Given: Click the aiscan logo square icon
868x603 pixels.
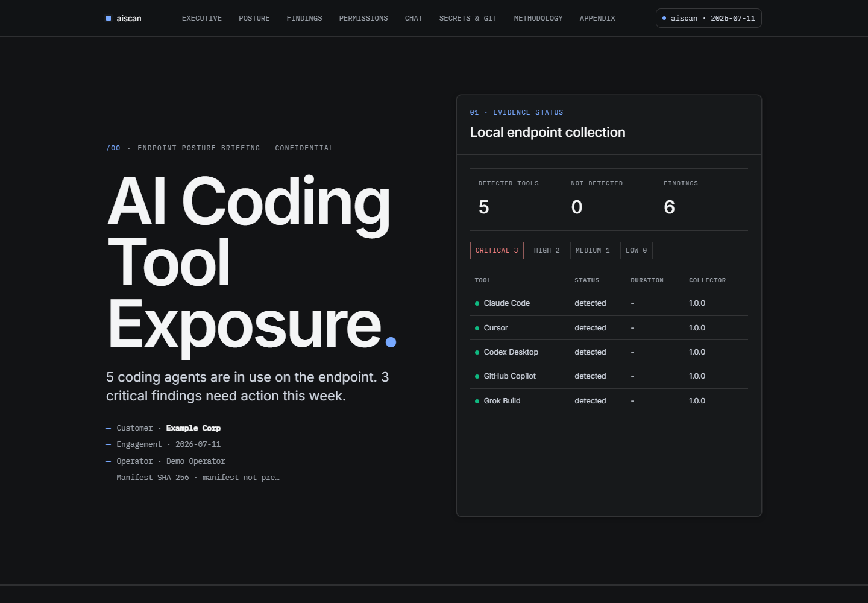Looking at the screenshot, I should [x=108, y=18].
